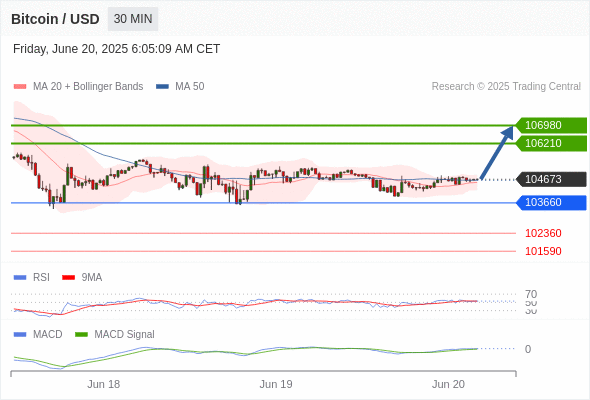Screen dimensions: 590x400
Task: Click the blue upward trend arrow
Action: (497, 153)
